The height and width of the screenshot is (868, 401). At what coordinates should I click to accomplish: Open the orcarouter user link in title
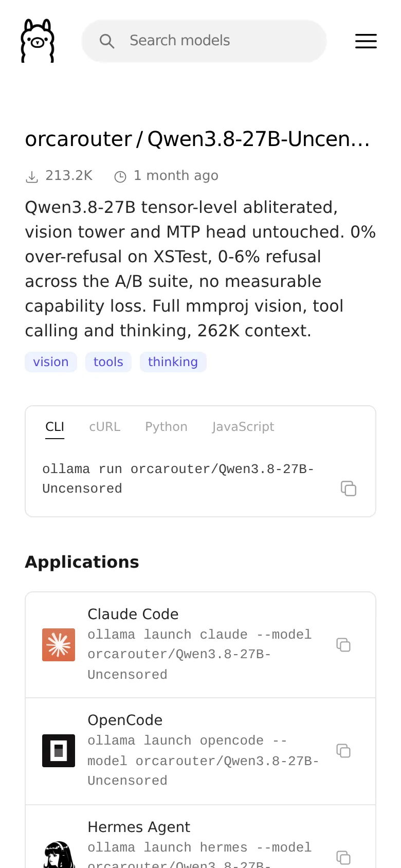point(79,139)
